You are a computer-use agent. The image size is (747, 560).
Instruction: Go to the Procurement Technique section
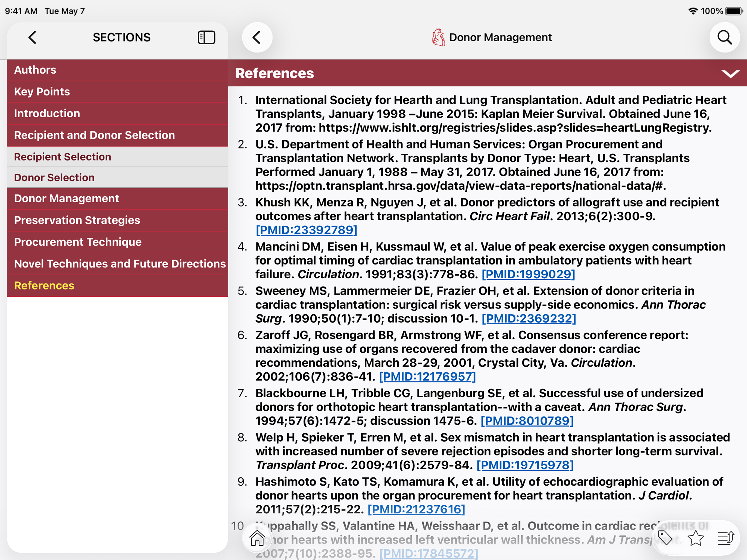(x=118, y=242)
